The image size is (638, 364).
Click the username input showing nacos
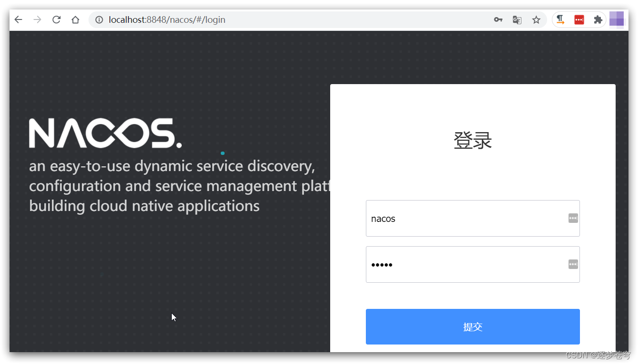pyautogui.click(x=457, y=218)
